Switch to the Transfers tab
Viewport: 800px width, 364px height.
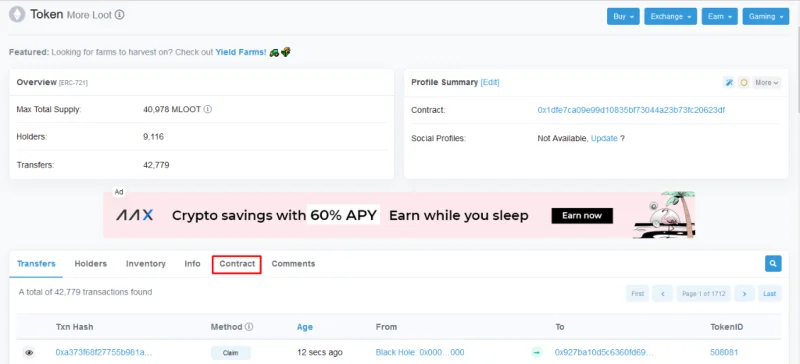[36, 264]
